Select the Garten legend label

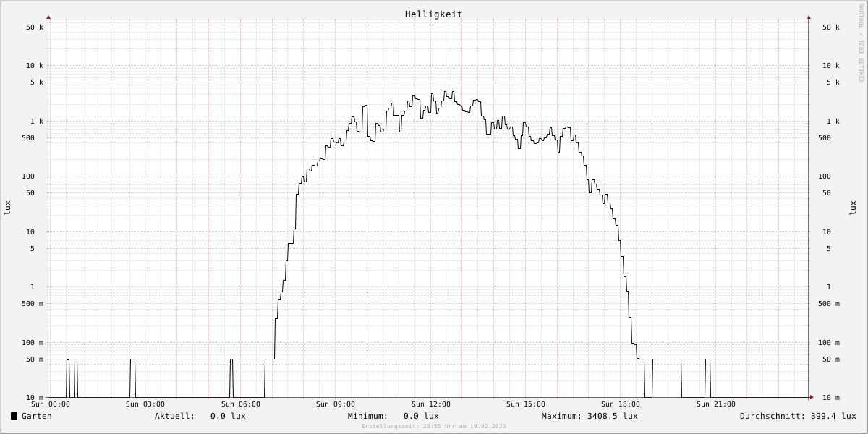[36, 416]
